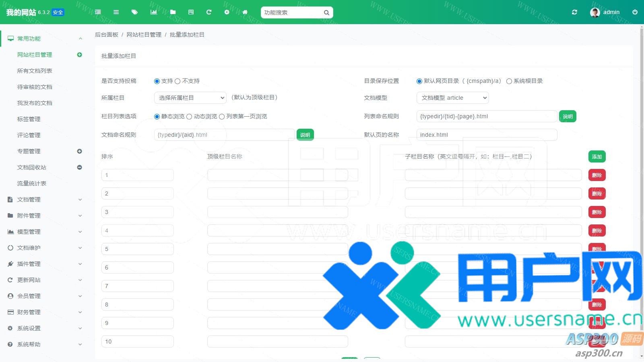The image size is (644, 362).
Task: Open the 文档模型 article dropdown
Action: 452,98
